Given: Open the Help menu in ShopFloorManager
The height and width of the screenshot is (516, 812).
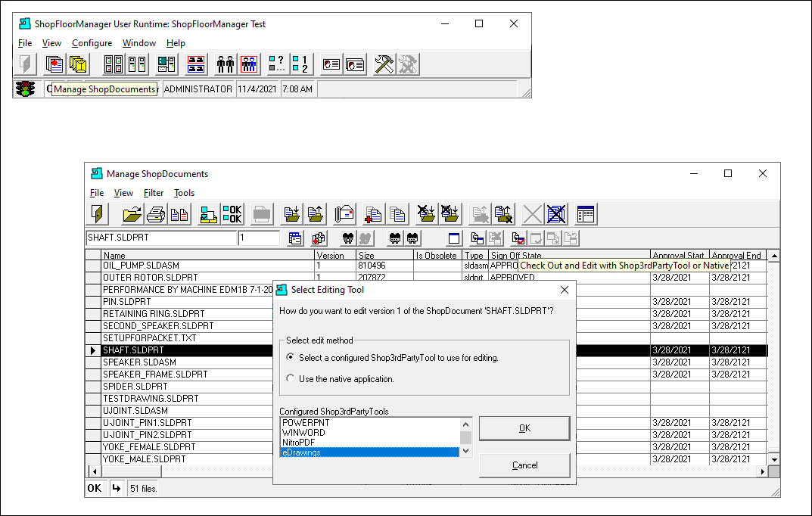Looking at the screenshot, I should tap(176, 43).
